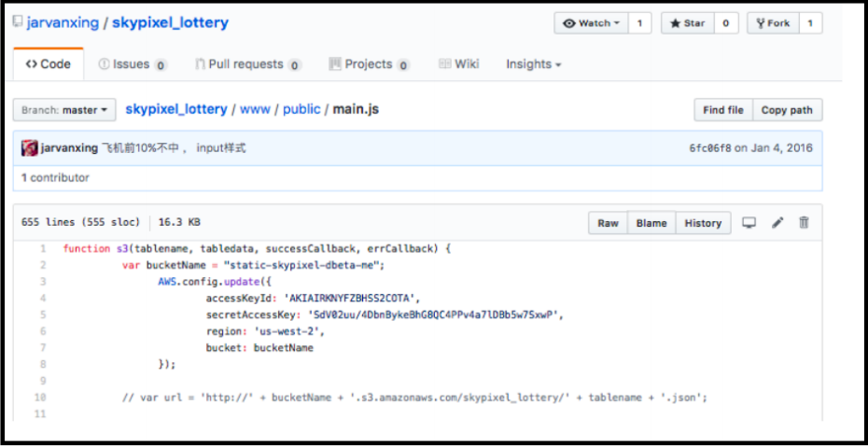Open file History
Image resolution: width=868 pixels, height=446 pixels.
click(x=702, y=223)
